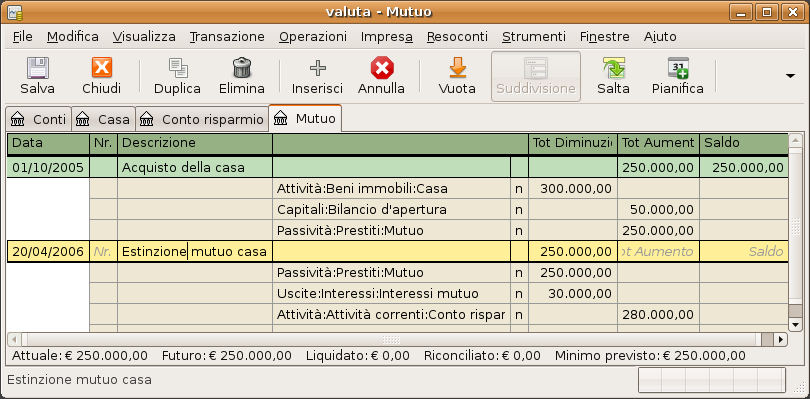Click the horizontal scrollbar right arrow
The height and width of the screenshot is (399, 810).
pyautogui.click(x=781, y=340)
